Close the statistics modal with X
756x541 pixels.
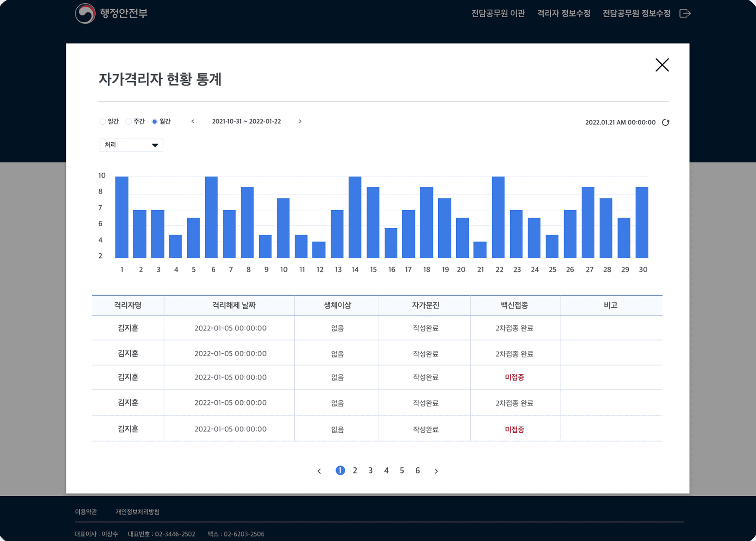tap(662, 65)
